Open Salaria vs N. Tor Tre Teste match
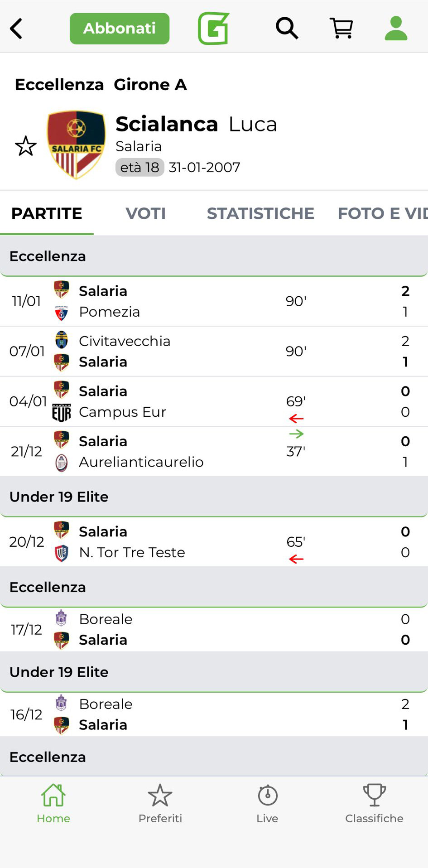Screen dimensions: 428x868 [x=214, y=542]
